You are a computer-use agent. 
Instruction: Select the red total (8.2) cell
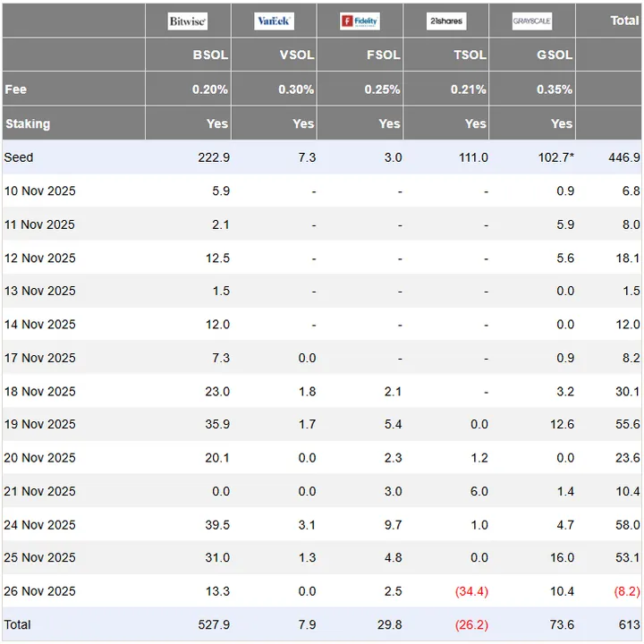point(624,591)
